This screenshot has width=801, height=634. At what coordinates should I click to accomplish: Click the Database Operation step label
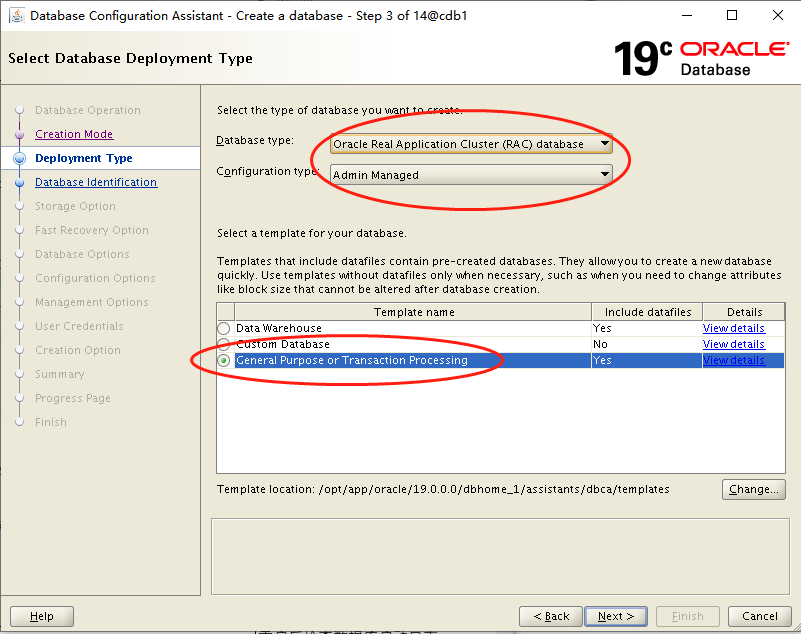87,110
